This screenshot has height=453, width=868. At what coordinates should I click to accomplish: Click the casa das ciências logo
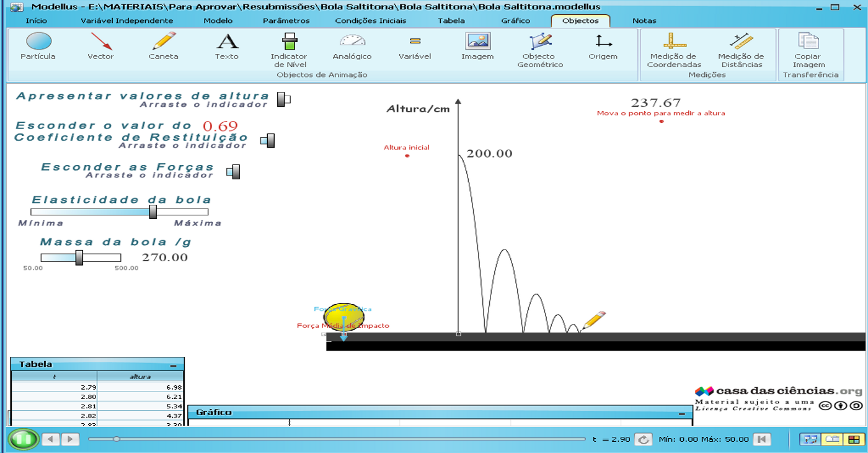778,391
